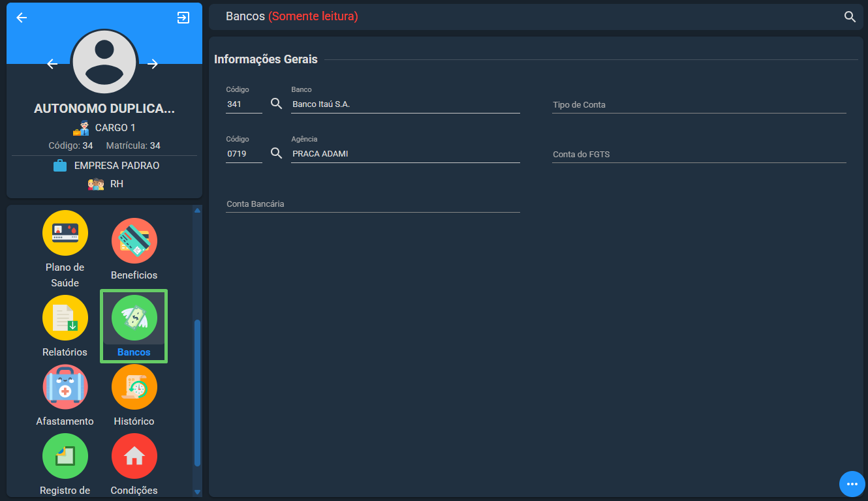Open the Relatórios document icon
Image resolution: width=868 pixels, height=501 pixels.
coord(65,318)
